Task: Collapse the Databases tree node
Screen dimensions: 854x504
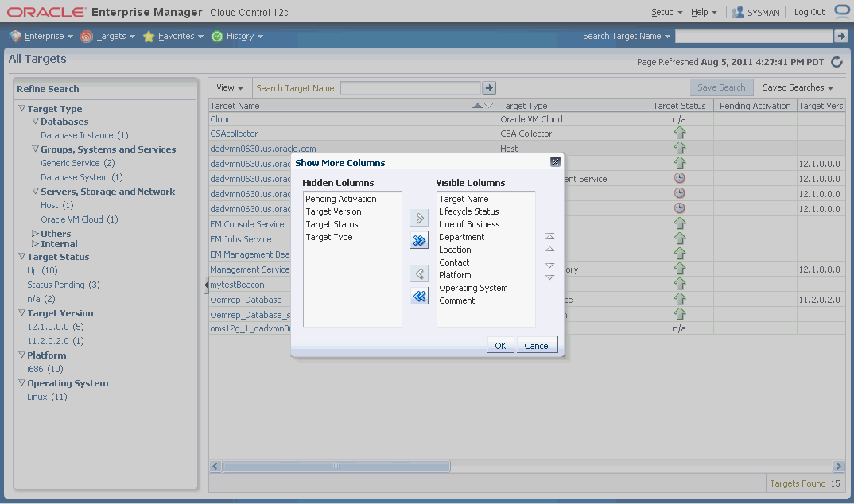Action: coord(36,121)
